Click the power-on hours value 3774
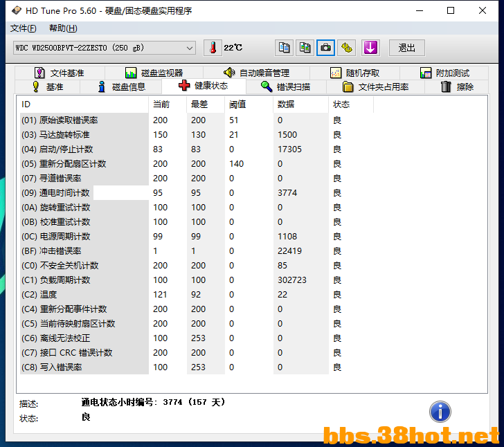 click(287, 193)
